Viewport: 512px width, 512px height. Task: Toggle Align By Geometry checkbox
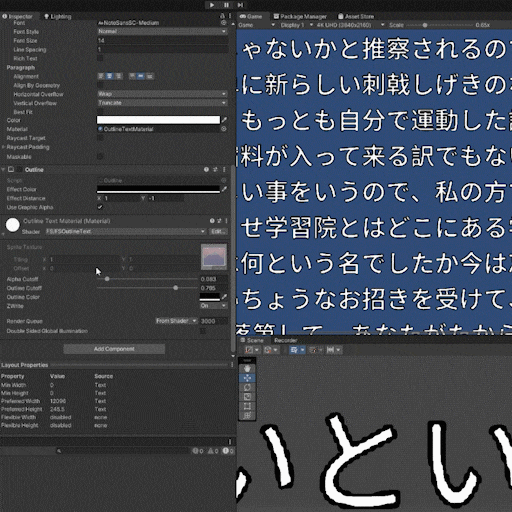click(100, 85)
